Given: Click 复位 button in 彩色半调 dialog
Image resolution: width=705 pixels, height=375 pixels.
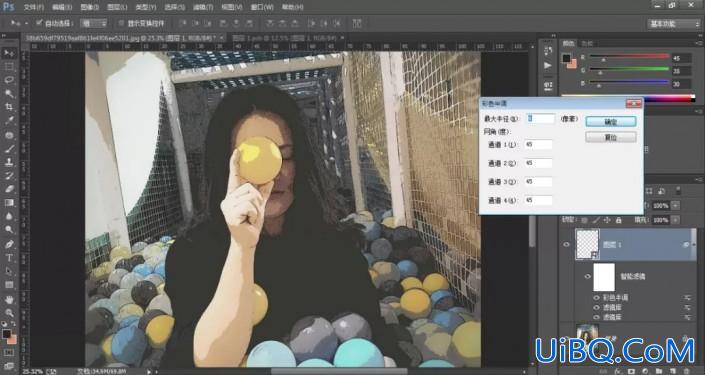Looking at the screenshot, I should click(x=611, y=137).
